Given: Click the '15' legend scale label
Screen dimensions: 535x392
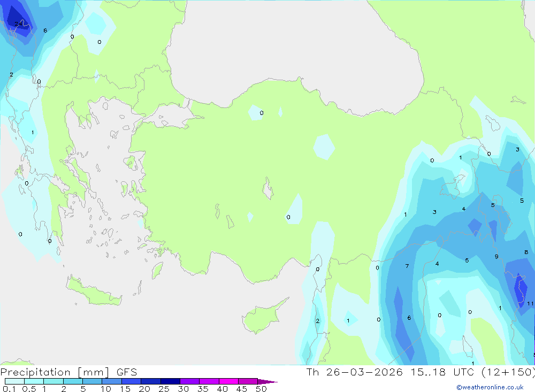Looking at the screenshot, I should point(125,389).
